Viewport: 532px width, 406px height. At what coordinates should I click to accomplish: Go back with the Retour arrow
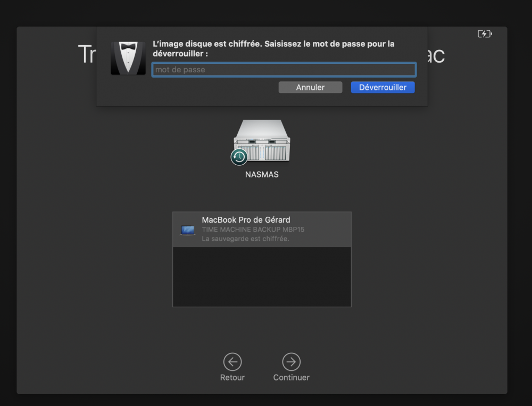pyautogui.click(x=232, y=361)
